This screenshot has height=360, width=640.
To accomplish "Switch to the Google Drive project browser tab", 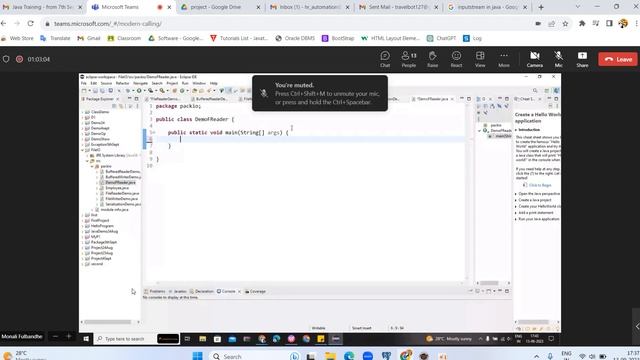I will (x=220, y=7).
